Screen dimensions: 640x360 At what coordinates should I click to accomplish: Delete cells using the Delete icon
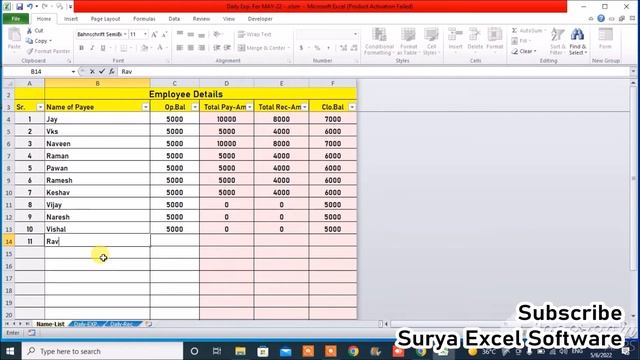(475, 40)
